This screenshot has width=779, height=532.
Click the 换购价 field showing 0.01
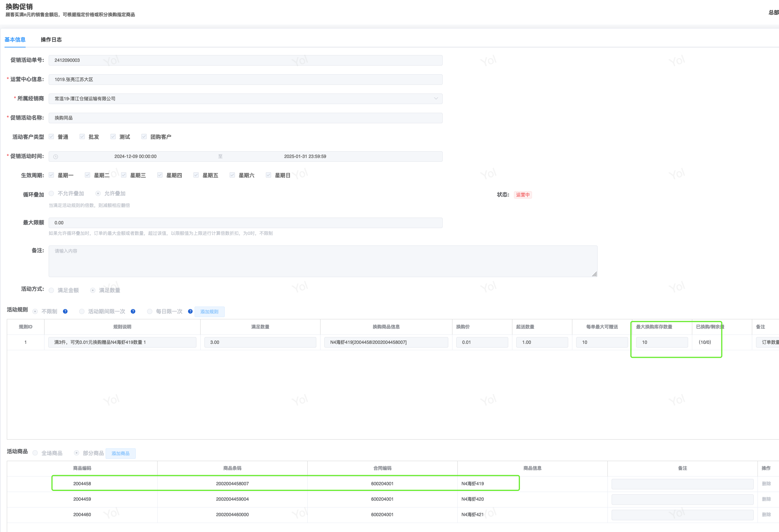click(482, 342)
